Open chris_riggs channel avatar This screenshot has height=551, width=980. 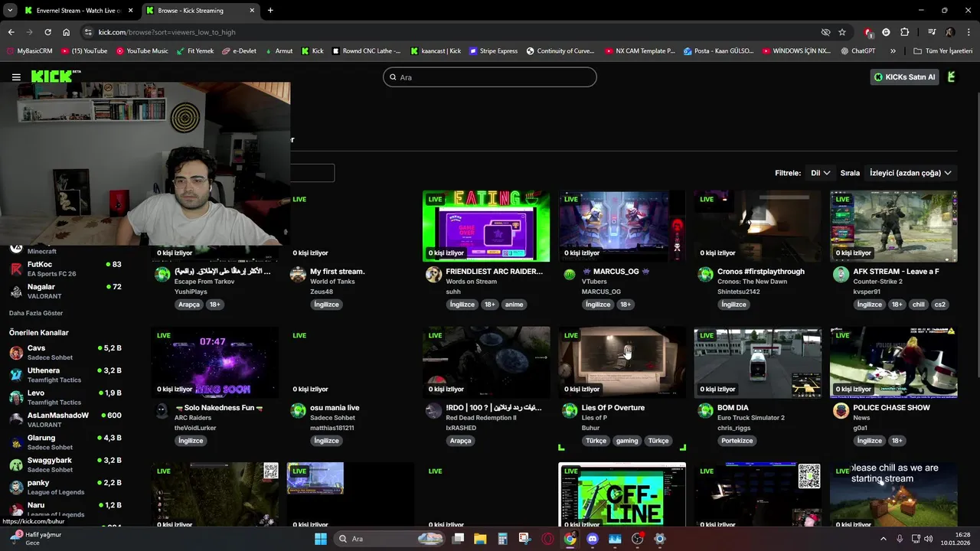(x=705, y=411)
